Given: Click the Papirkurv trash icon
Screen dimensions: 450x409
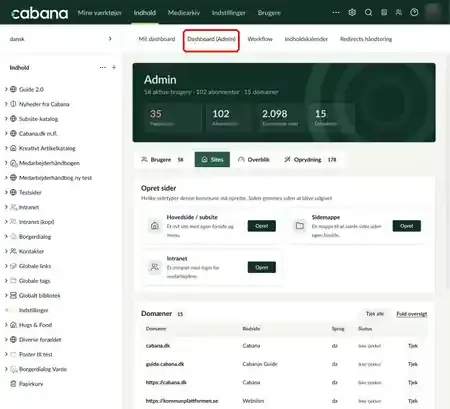Looking at the screenshot, I should pyautogui.click(x=13, y=384).
